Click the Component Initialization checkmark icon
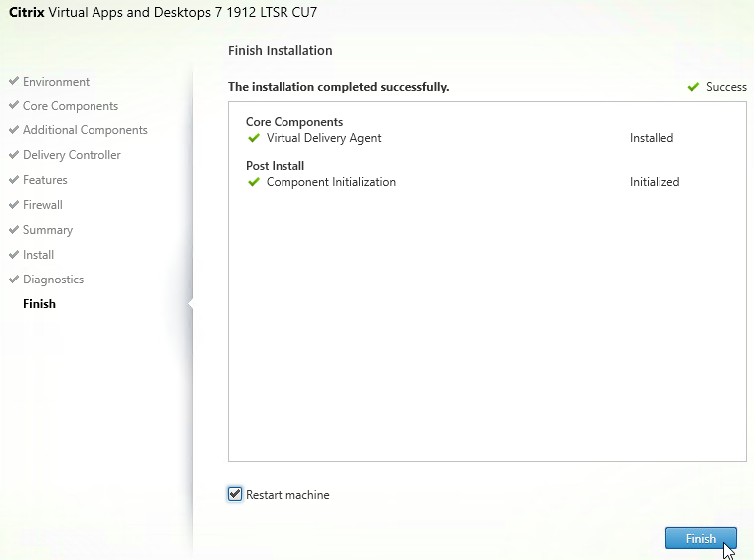The height and width of the screenshot is (560, 754). [x=254, y=182]
